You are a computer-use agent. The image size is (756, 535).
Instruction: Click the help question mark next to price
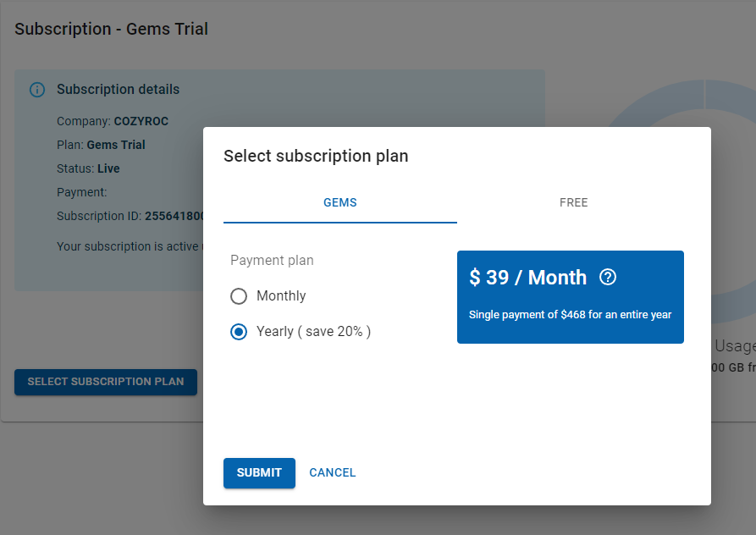click(607, 277)
